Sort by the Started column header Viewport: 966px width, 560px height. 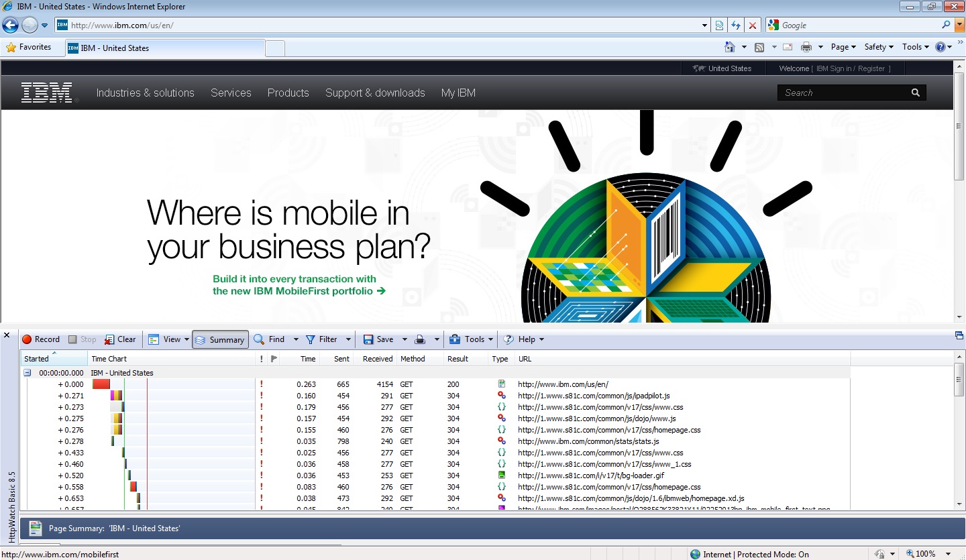54,359
